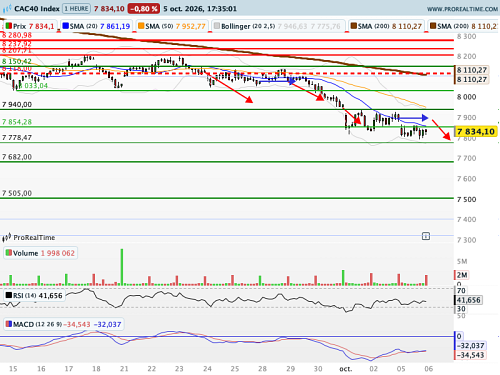The width and height of the screenshot is (500, 375).
Task: Click the 30 date axis label
Action: pos(318,369)
